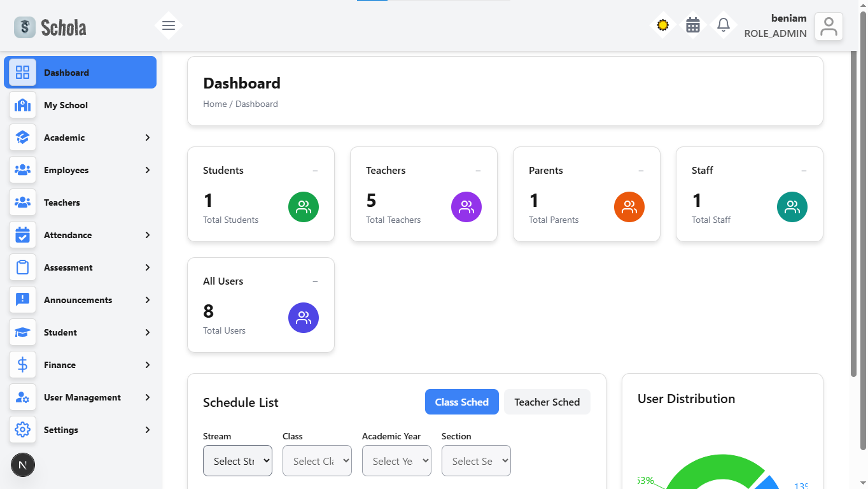Click the page vertical scrollbar
This screenshot has height=489, width=868.
(854, 210)
